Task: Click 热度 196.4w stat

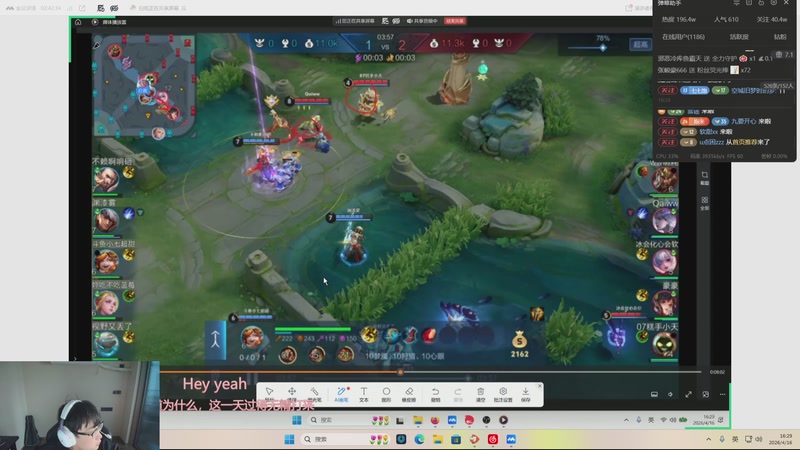Action: click(x=679, y=19)
